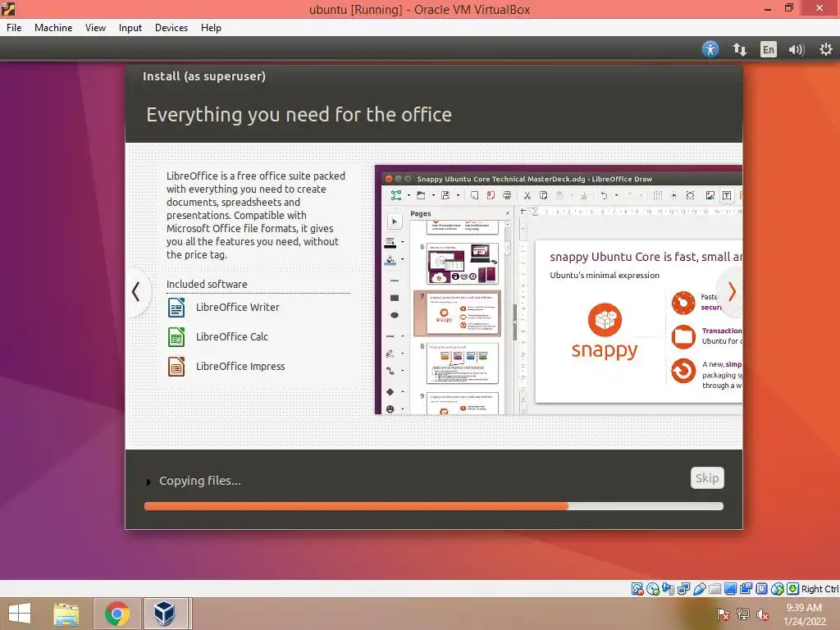Click the "Right Ctrl" host key label
The height and width of the screenshot is (630, 840).
(x=819, y=589)
